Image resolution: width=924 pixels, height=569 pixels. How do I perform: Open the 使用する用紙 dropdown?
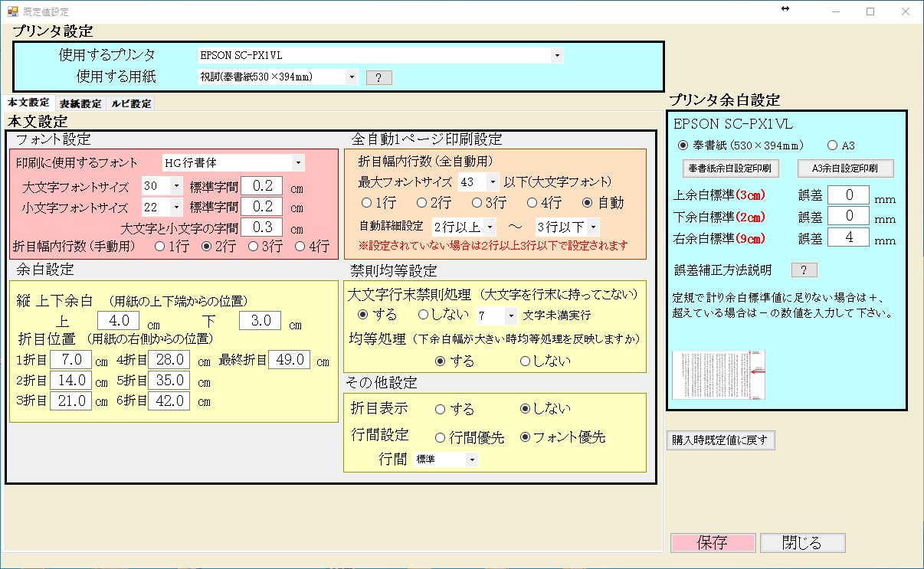click(352, 77)
